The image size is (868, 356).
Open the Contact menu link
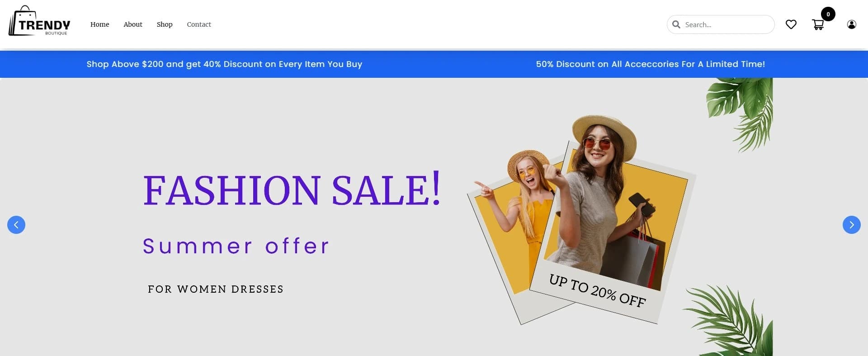[x=199, y=24]
